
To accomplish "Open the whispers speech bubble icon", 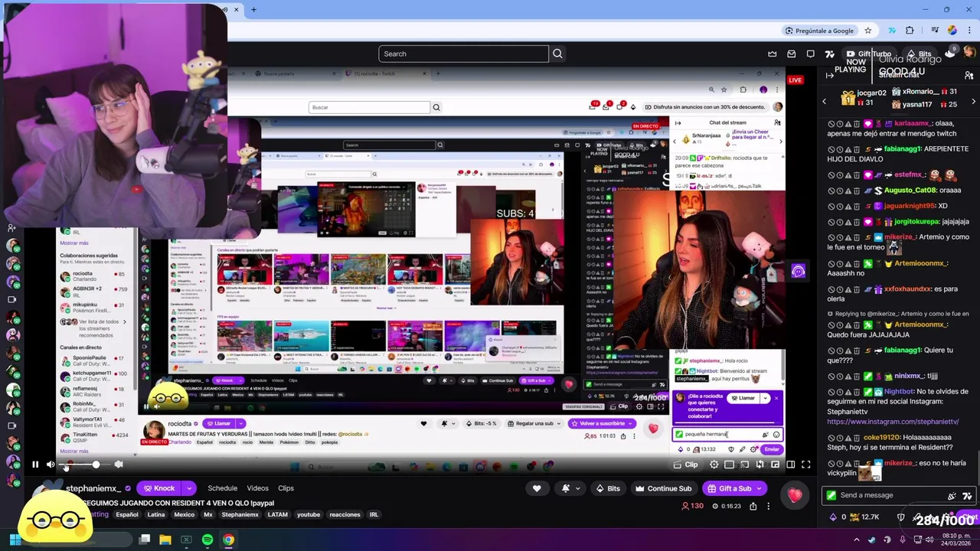I will pyautogui.click(x=811, y=54).
